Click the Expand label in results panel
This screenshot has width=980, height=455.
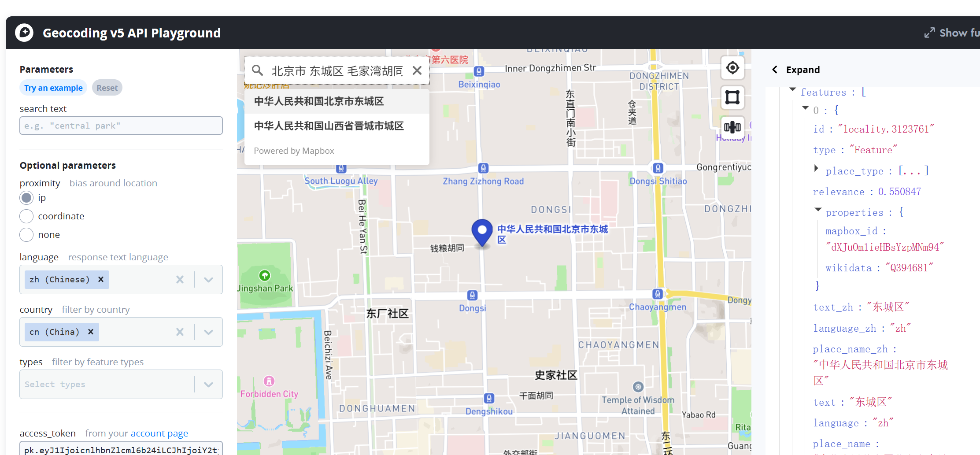803,70
